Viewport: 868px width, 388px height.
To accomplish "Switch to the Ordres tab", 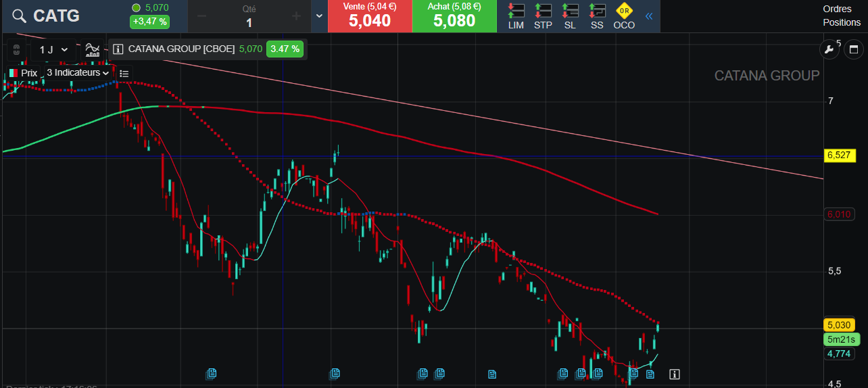I will coord(837,9).
